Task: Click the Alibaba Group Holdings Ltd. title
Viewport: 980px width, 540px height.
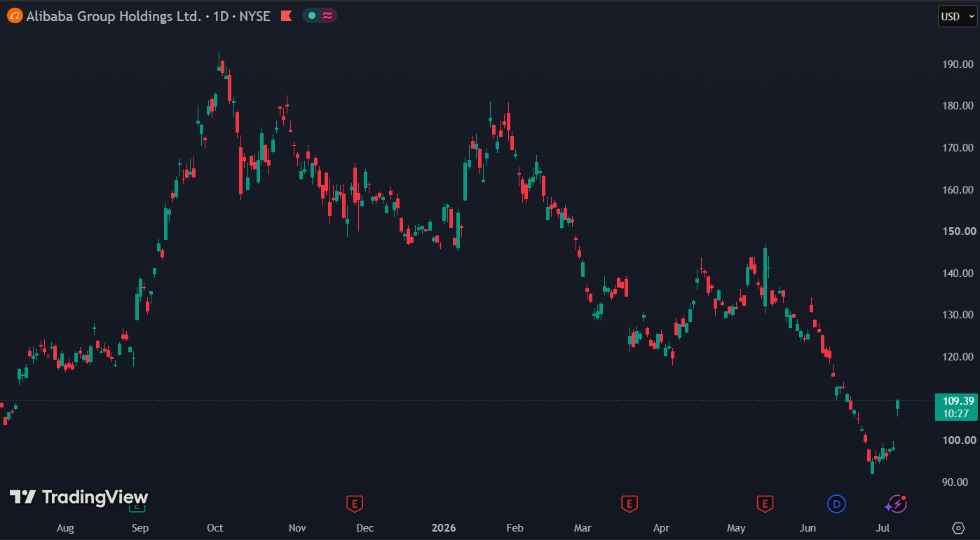Action: click(x=114, y=16)
